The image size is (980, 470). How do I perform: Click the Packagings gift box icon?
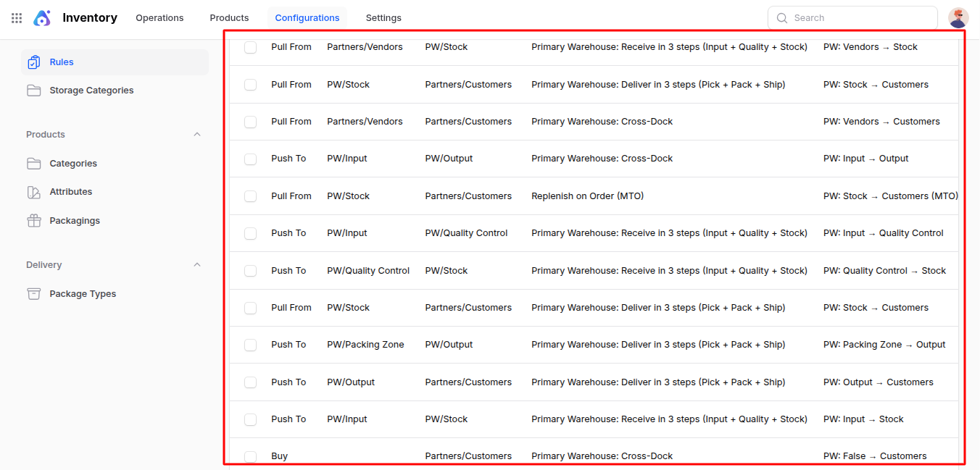33,221
